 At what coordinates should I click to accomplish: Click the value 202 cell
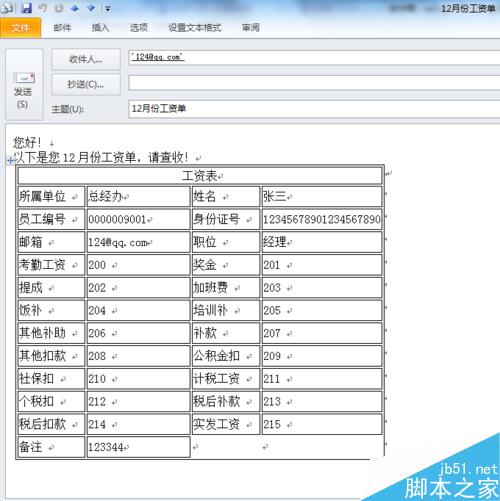(138, 288)
